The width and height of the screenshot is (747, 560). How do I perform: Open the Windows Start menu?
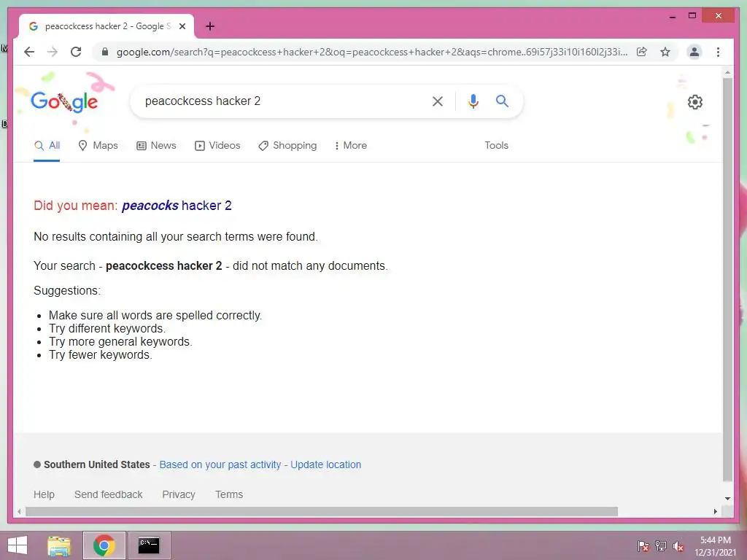18,545
